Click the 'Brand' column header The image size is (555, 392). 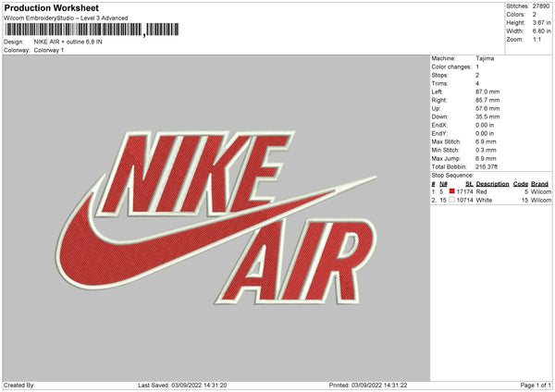click(539, 184)
